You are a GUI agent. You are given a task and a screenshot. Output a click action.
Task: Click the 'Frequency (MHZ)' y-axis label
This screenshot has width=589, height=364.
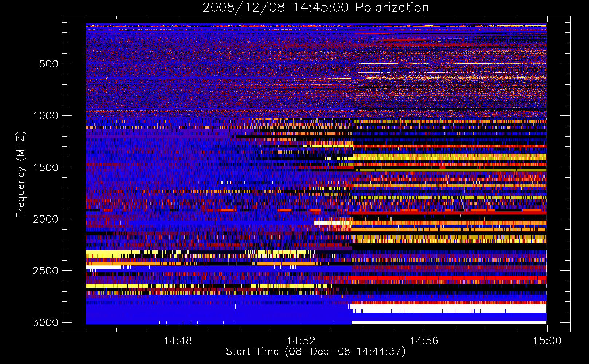[21, 174]
